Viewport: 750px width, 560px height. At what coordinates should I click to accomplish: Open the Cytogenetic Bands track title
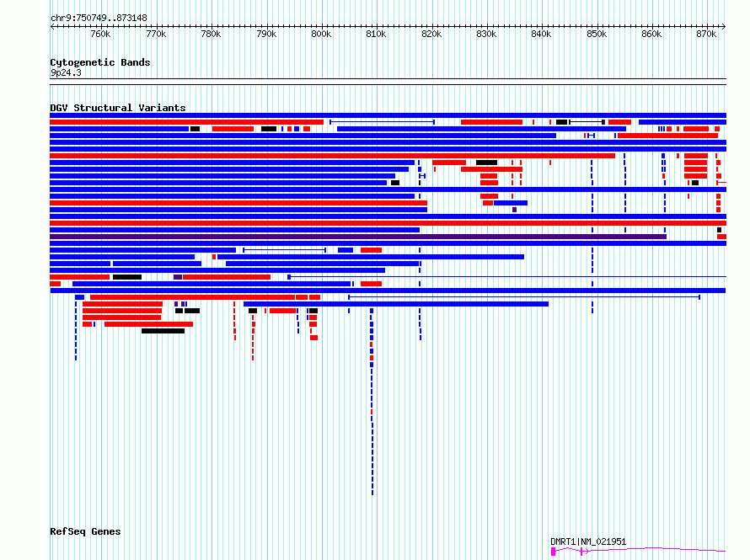[x=100, y=62]
